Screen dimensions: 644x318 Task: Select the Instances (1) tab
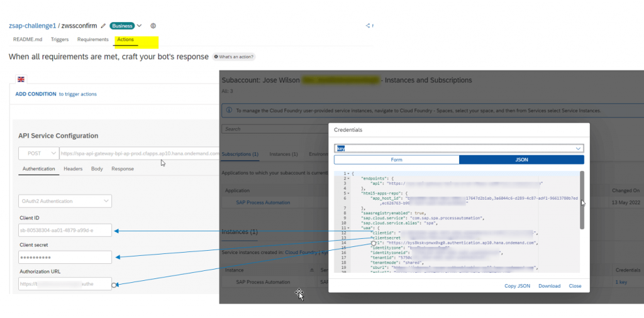pos(284,154)
